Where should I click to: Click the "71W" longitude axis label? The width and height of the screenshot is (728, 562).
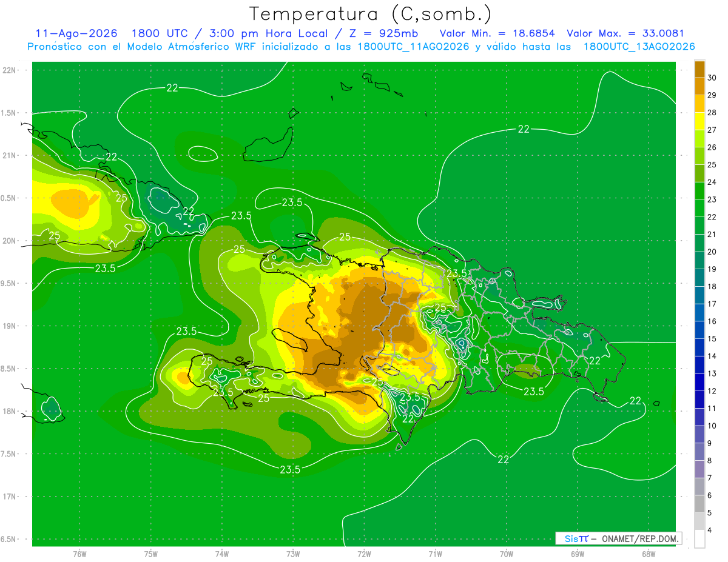[435, 554]
